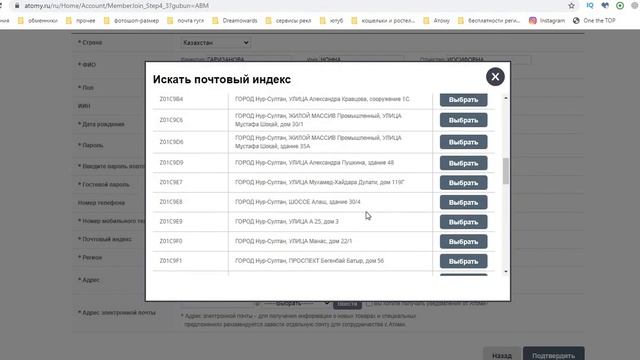
Task: Choose the Z01C9D6 Мустафа Шокай здание 35А address
Action: coord(463,142)
